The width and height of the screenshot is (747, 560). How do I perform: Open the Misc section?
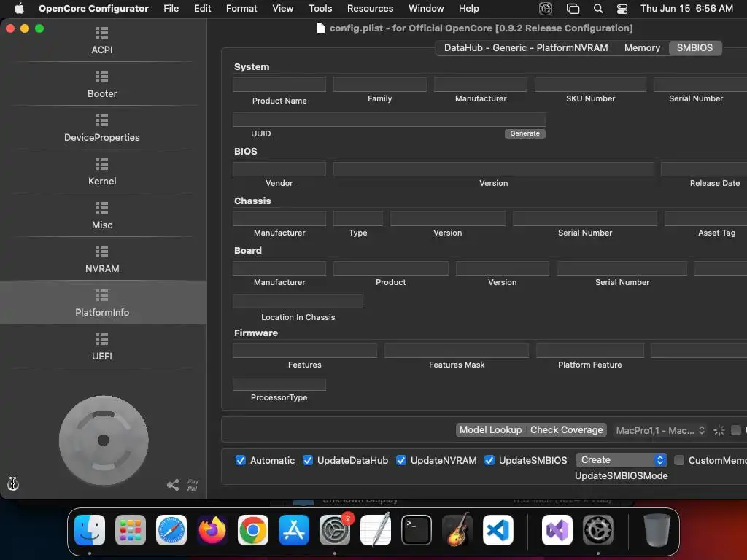(102, 216)
